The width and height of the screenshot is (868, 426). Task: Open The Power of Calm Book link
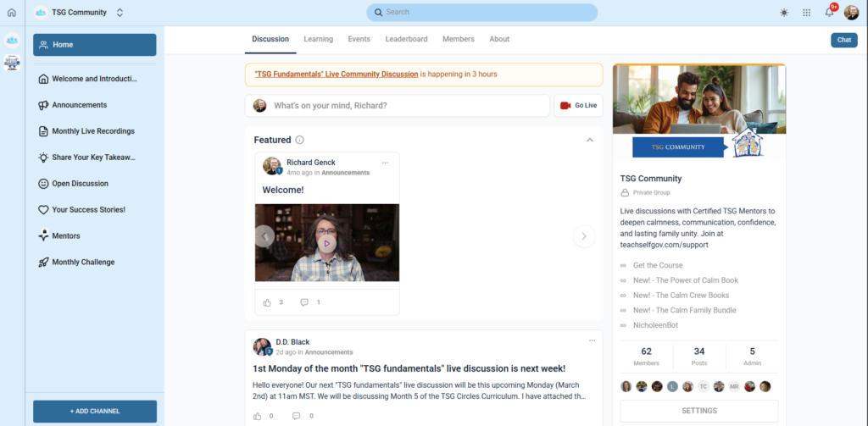click(686, 280)
